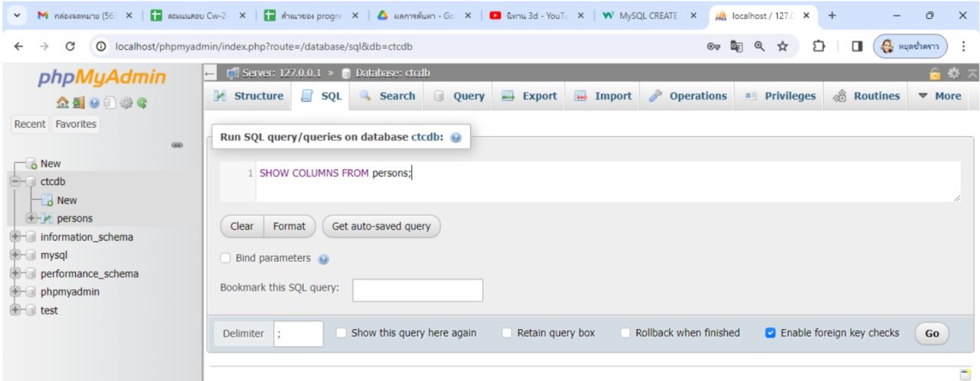
Task: Switch to the Structure tab
Action: pos(249,96)
